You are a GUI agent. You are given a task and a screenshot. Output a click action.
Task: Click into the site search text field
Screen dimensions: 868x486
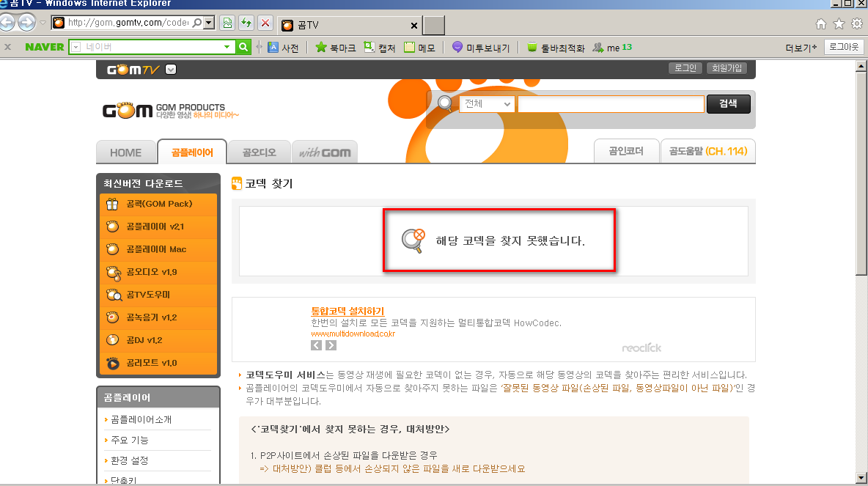coord(611,104)
